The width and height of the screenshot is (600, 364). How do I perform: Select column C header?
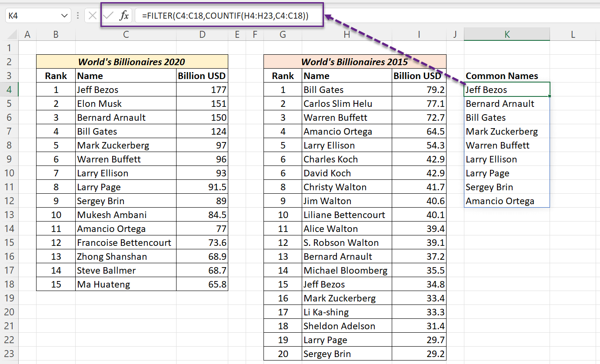tap(126, 34)
